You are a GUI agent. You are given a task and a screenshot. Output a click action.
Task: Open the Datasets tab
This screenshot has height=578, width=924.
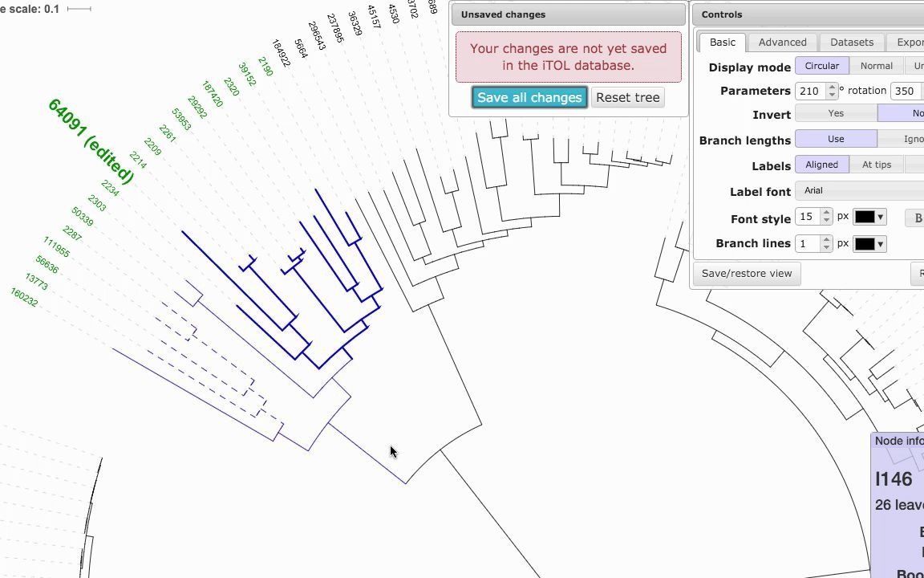coord(852,42)
